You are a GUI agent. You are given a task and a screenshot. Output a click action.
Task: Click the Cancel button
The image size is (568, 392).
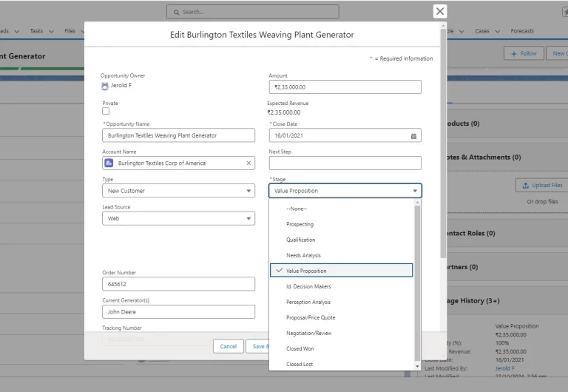click(229, 346)
